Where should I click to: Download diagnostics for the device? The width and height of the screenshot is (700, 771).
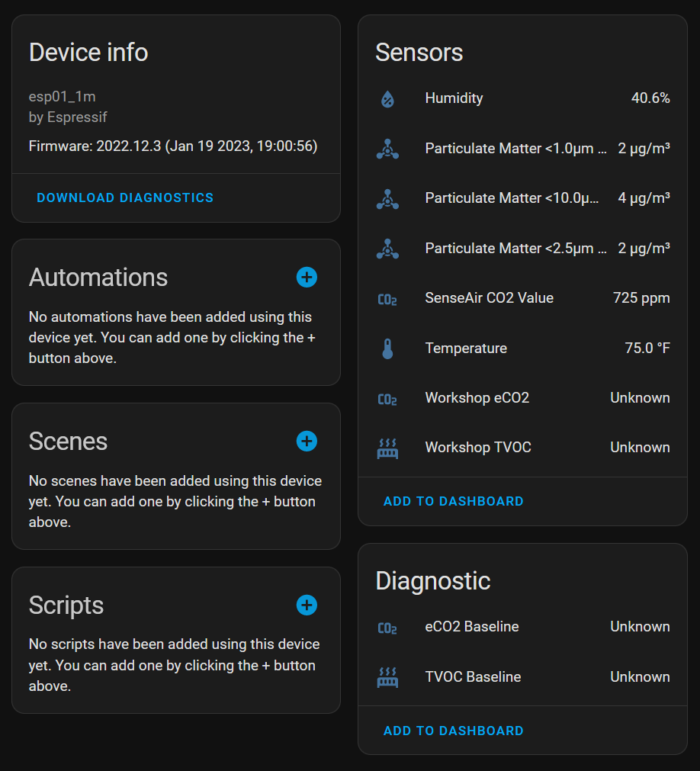125,198
